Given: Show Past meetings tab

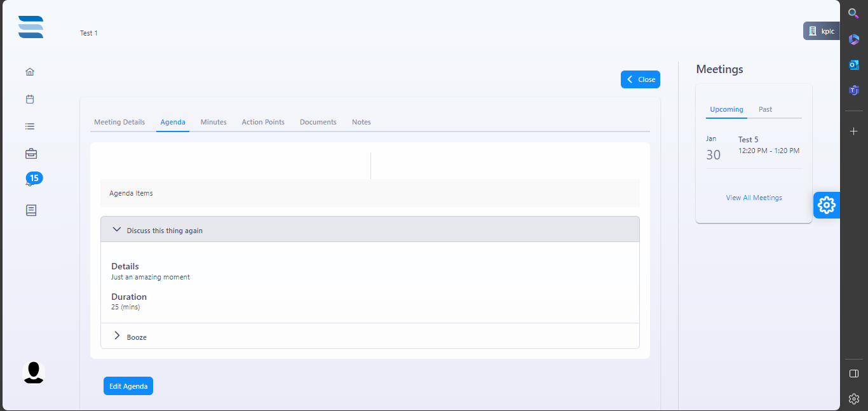Looking at the screenshot, I should pos(765,109).
